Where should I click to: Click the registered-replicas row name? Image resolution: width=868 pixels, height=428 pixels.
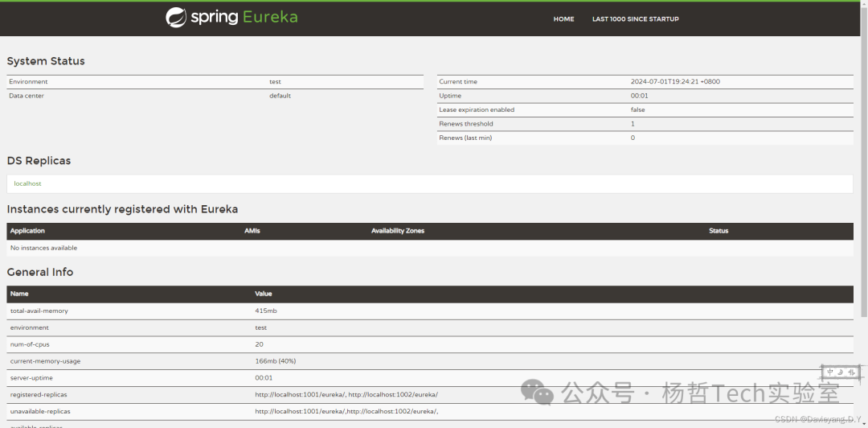click(x=39, y=394)
